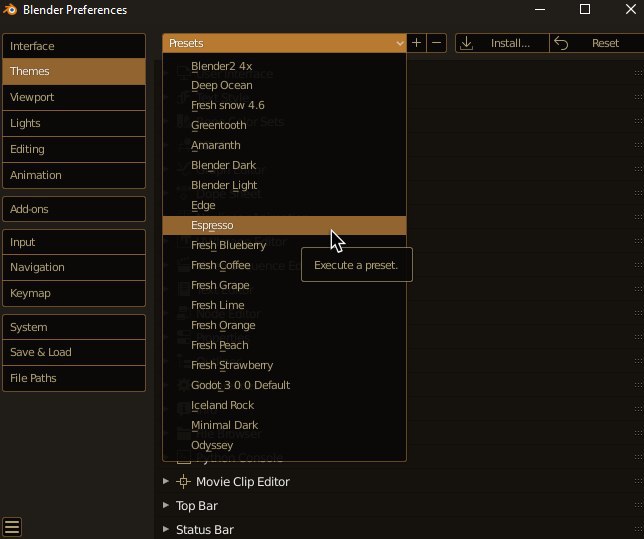
Task: Choose the Fresh Blueberry preset
Action: click(284, 245)
